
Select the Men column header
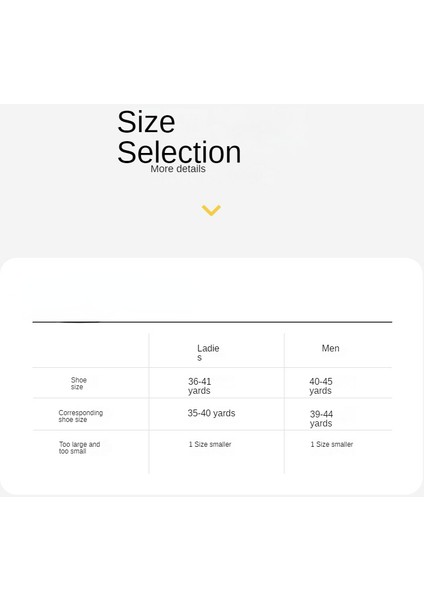[330, 348]
